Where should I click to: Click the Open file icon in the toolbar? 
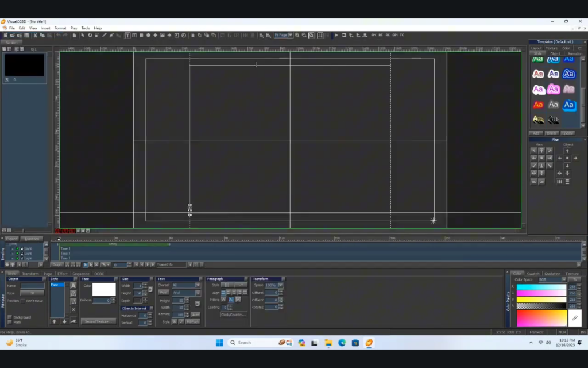point(11,35)
